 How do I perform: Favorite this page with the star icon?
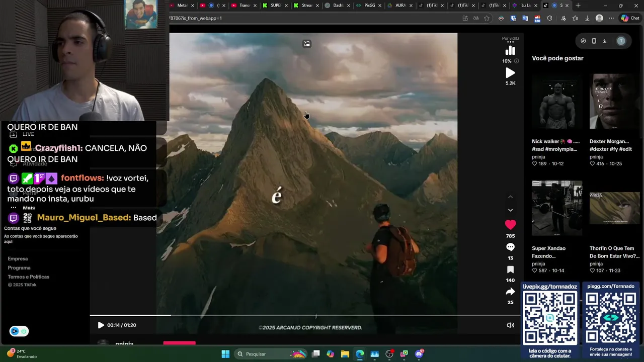click(x=487, y=18)
